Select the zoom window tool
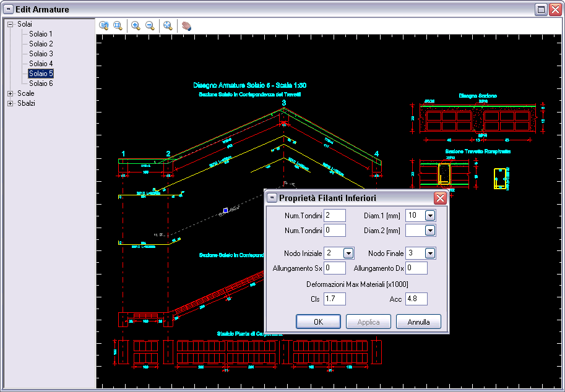This screenshot has width=565, height=392. 118,25
